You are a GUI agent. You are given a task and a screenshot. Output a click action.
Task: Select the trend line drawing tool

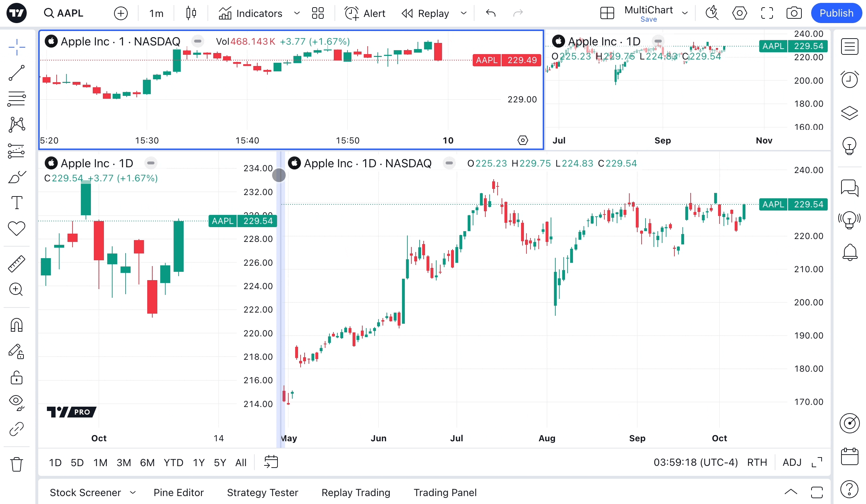17,73
